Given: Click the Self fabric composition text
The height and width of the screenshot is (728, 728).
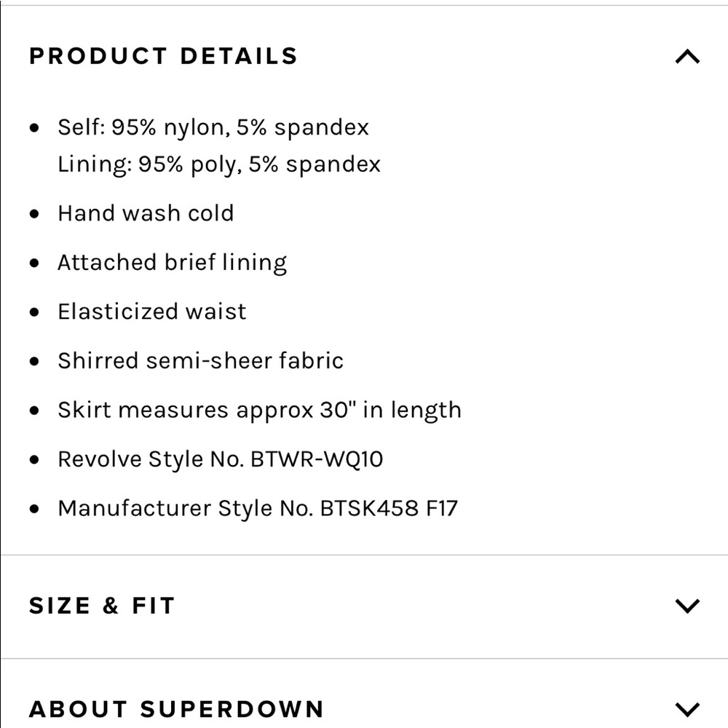Looking at the screenshot, I should [213, 127].
